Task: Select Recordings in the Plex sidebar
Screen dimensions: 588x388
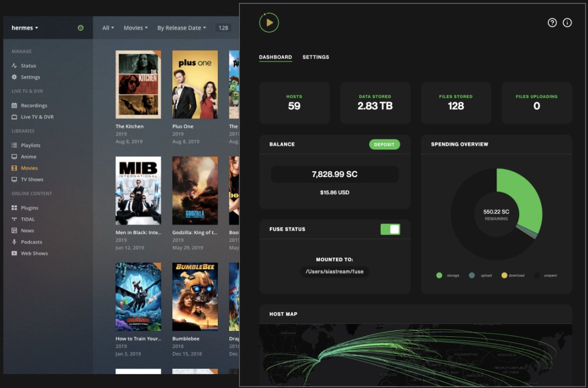Action: (34, 105)
